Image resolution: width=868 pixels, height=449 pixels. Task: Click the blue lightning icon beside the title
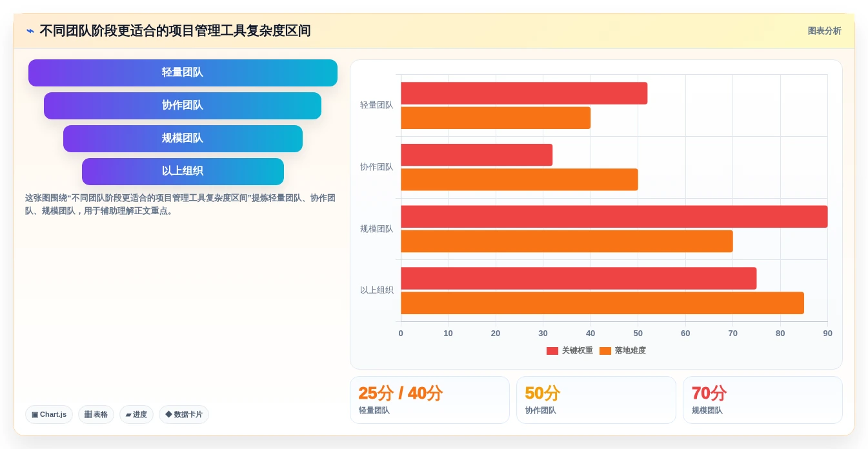(x=30, y=31)
